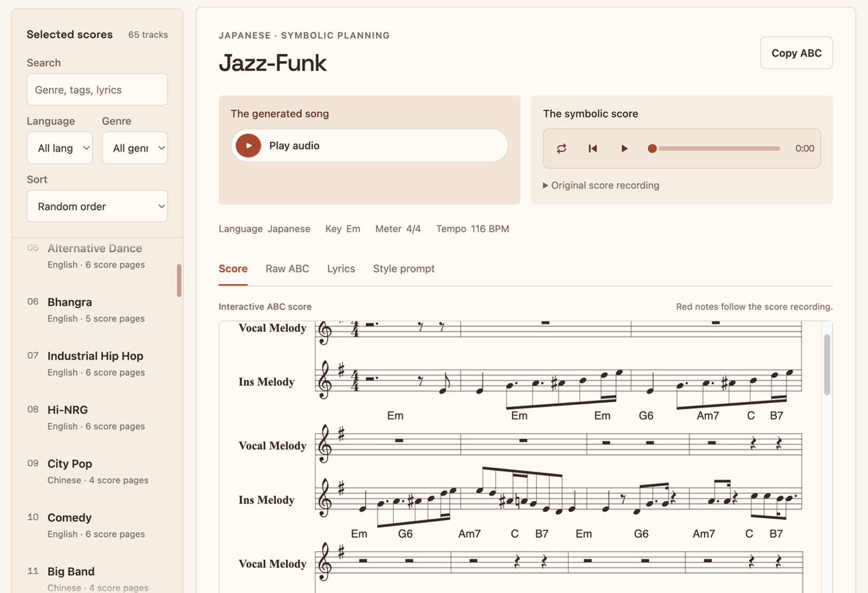The width and height of the screenshot is (868, 593).
Task: Expand Original score recording section
Action: pyautogui.click(x=601, y=185)
